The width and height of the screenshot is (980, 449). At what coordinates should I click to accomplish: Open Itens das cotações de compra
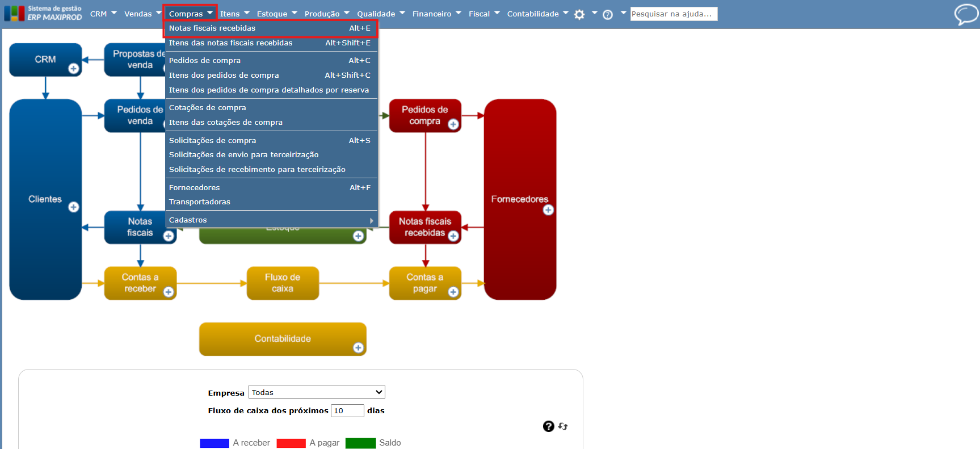[271, 123]
